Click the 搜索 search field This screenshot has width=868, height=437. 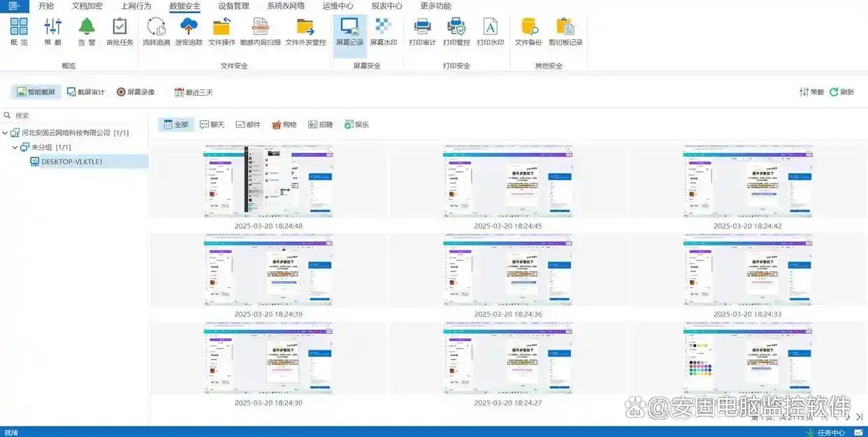74,115
